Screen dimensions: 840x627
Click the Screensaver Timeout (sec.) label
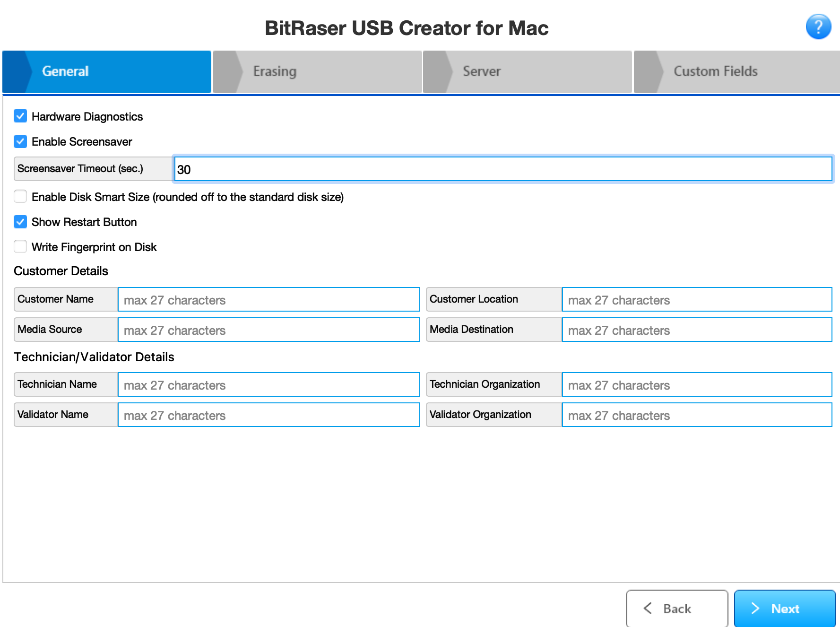tap(80, 169)
